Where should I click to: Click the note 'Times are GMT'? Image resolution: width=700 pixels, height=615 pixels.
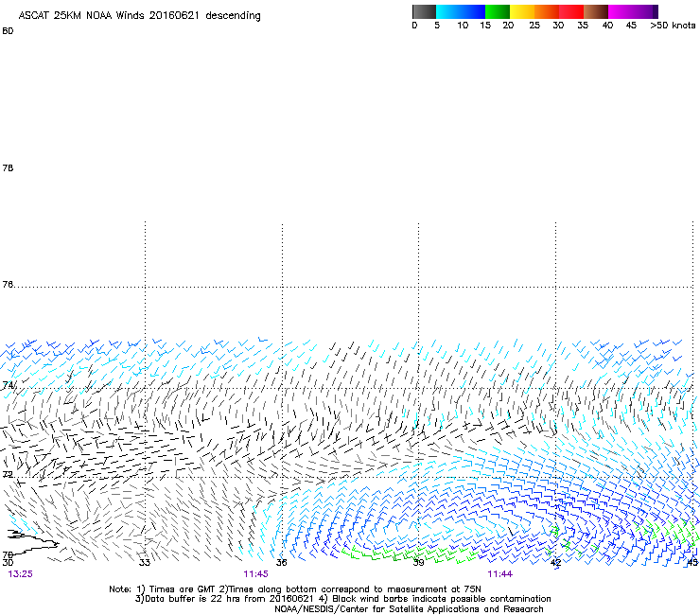pyautogui.click(x=183, y=589)
